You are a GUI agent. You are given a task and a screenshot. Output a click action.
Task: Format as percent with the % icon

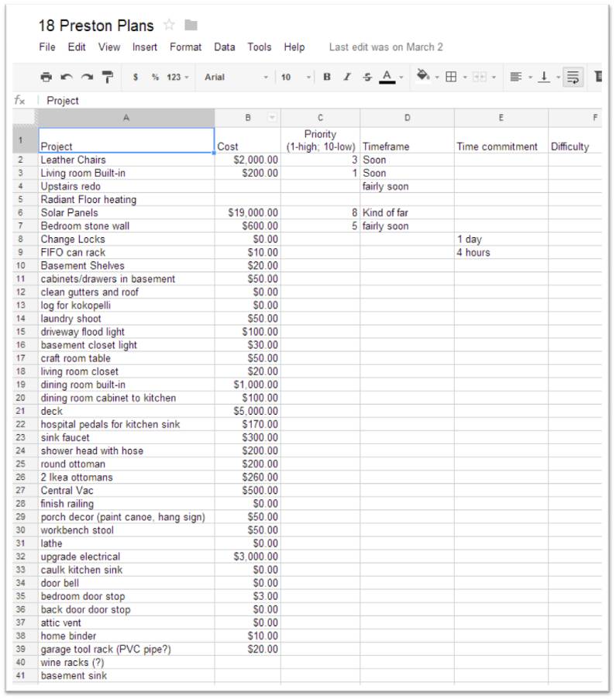tap(155, 78)
